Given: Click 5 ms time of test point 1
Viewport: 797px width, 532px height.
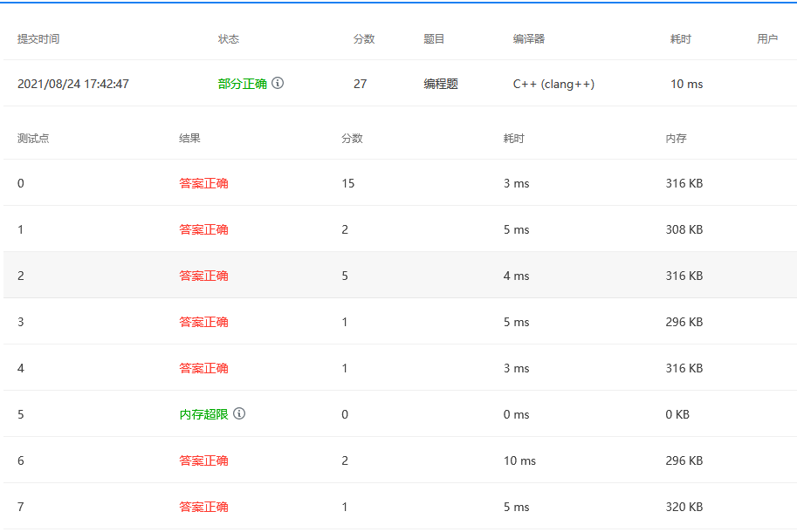Looking at the screenshot, I should pos(517,229).
